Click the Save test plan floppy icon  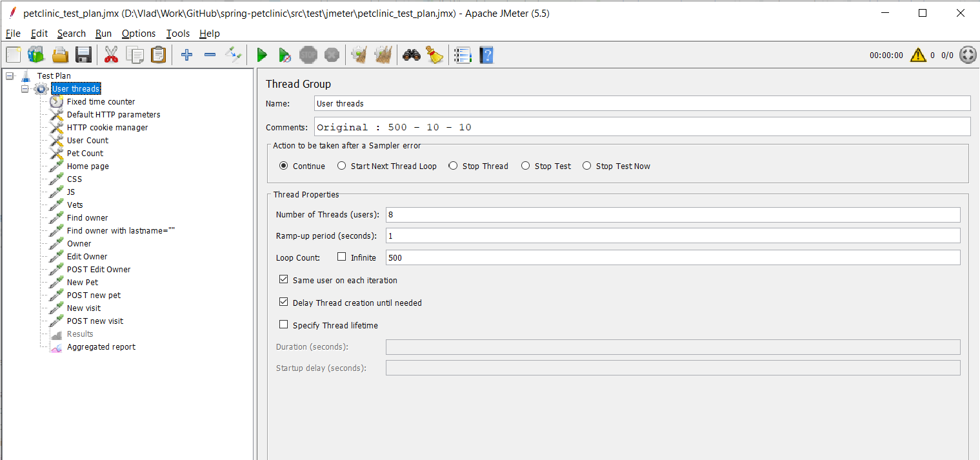[x=83, y=55]
